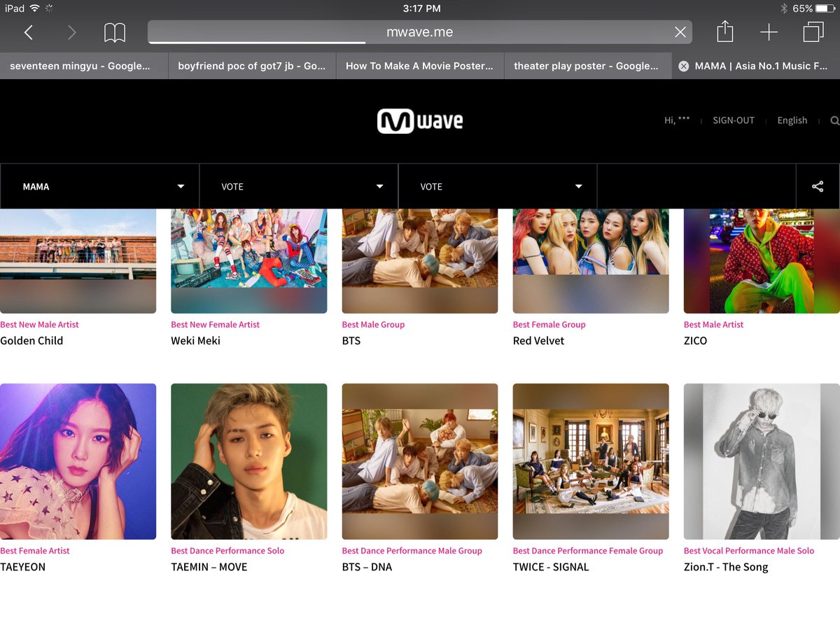Expand the MAMA dropdown menu

[99, 186]
